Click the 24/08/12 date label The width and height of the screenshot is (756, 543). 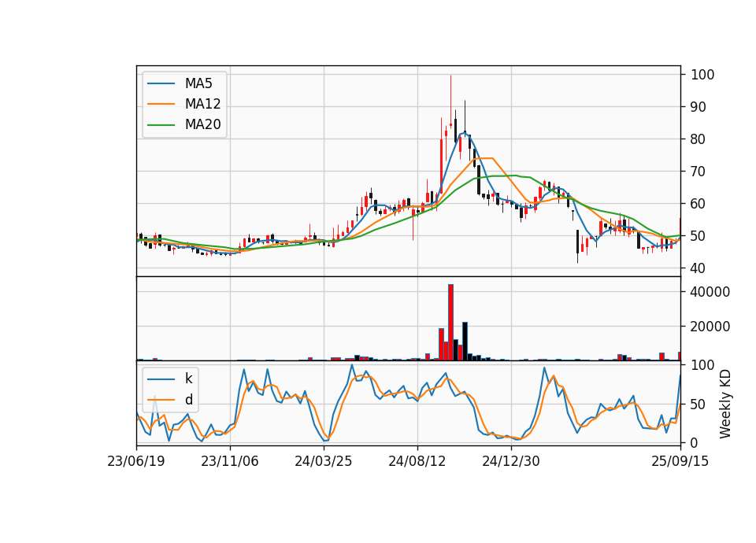click(417, 461)
